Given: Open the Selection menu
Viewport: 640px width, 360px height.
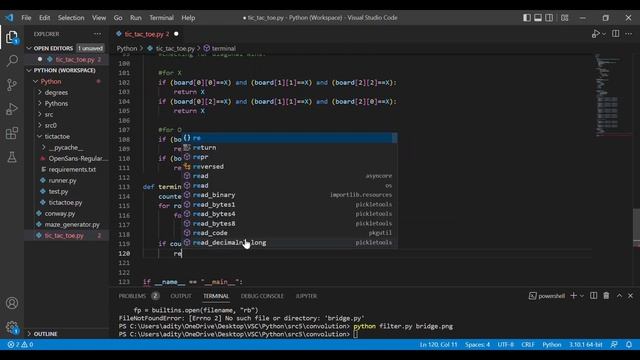Looking at the screenshot, I should pyautogui.click(x=71, y=18).
